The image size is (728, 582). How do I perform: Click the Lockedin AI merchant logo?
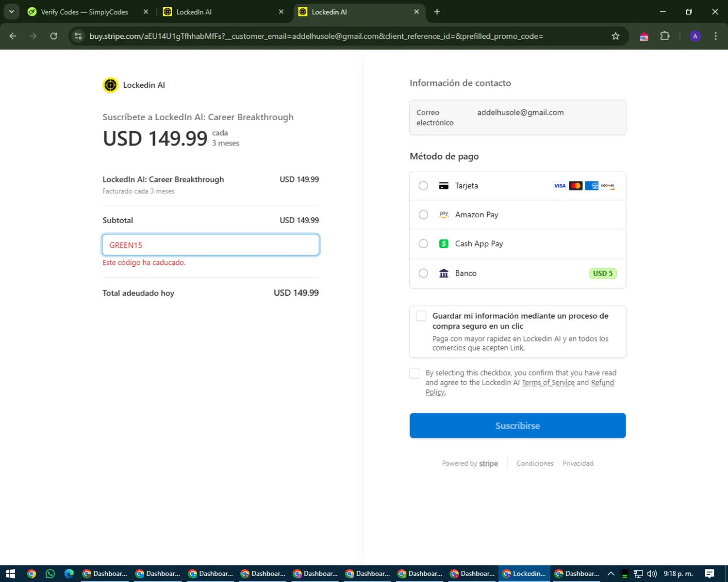(111, 85)
